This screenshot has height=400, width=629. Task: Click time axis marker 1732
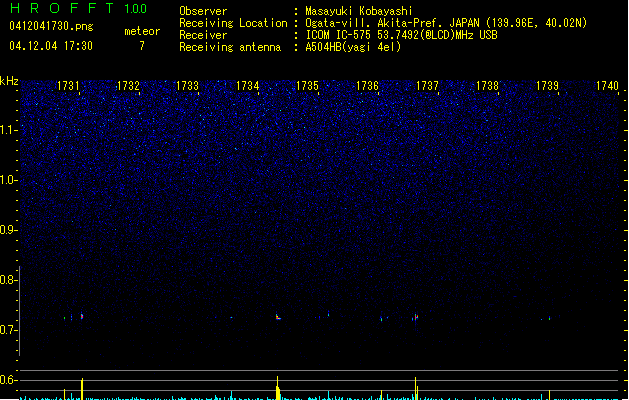click(128, 86)
